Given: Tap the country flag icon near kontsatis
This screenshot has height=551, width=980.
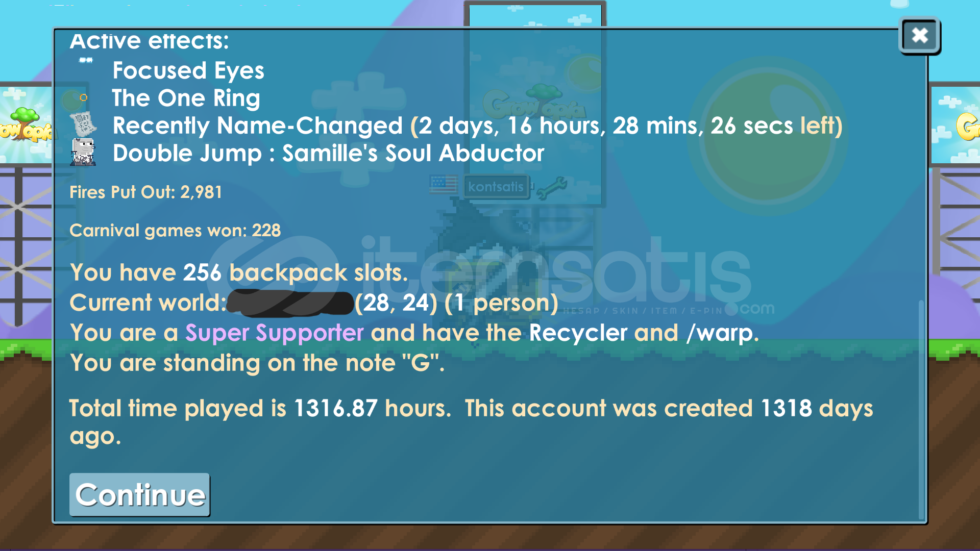Looking at the screenshot, I should [444, 184].
